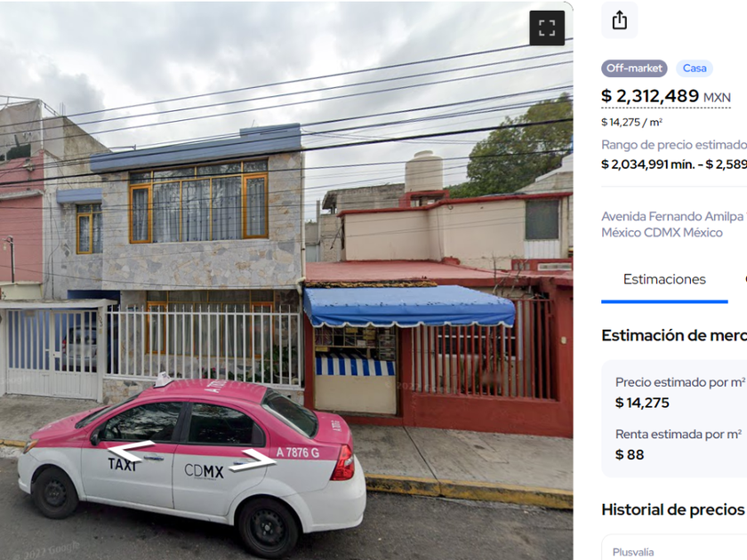Open the Plusvalía card

tap(674, 548)
